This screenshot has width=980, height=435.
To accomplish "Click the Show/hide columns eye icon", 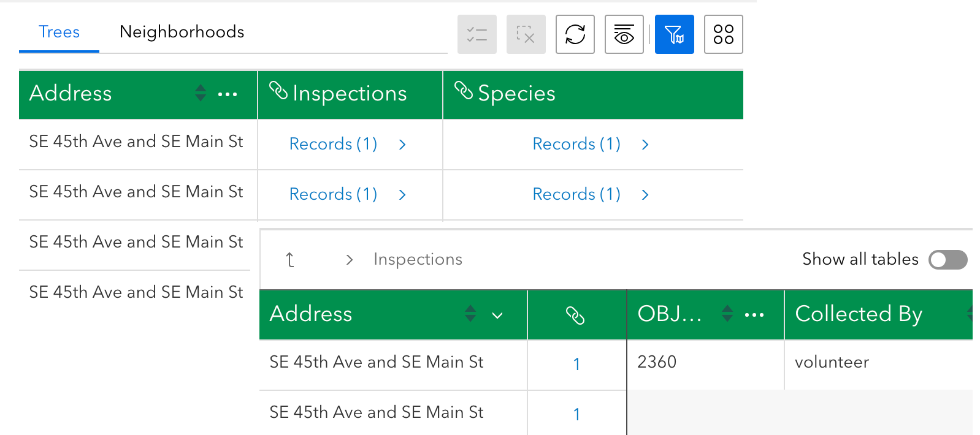I will point(624,34).
